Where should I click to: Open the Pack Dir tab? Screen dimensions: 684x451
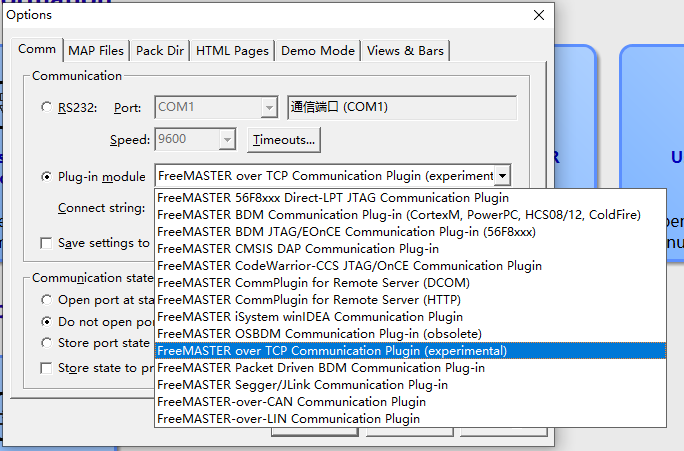point(160,51)
